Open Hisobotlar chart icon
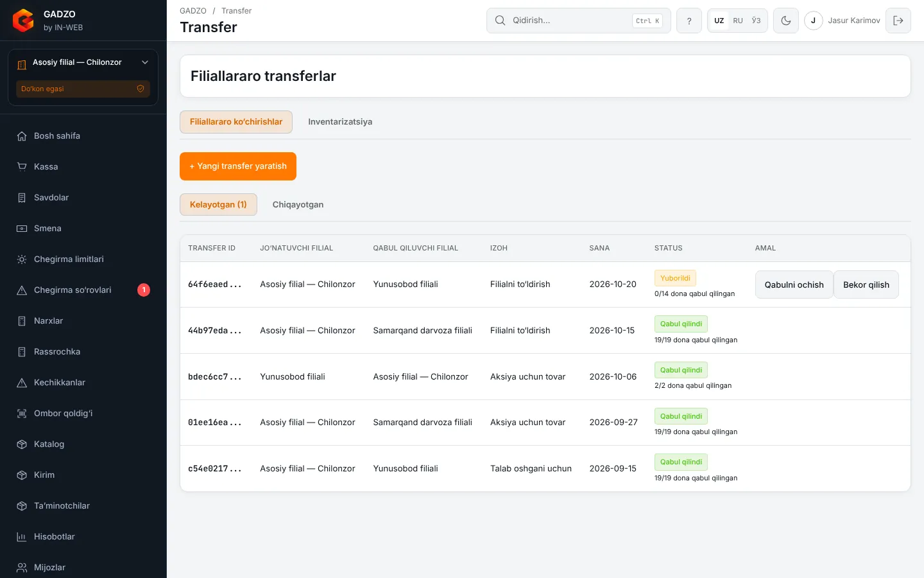Image resolution: width=924 pixels, height=578 pixels. [x=22, y=537]
